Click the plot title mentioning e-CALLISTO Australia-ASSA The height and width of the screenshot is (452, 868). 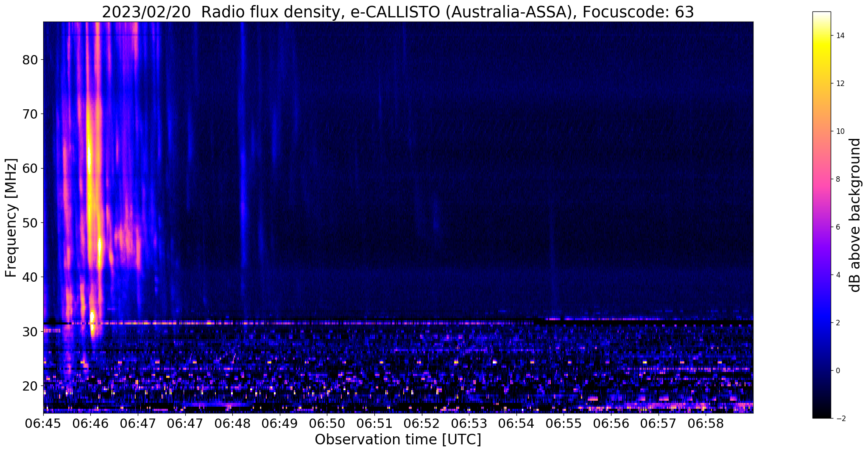tap(398, 12)
